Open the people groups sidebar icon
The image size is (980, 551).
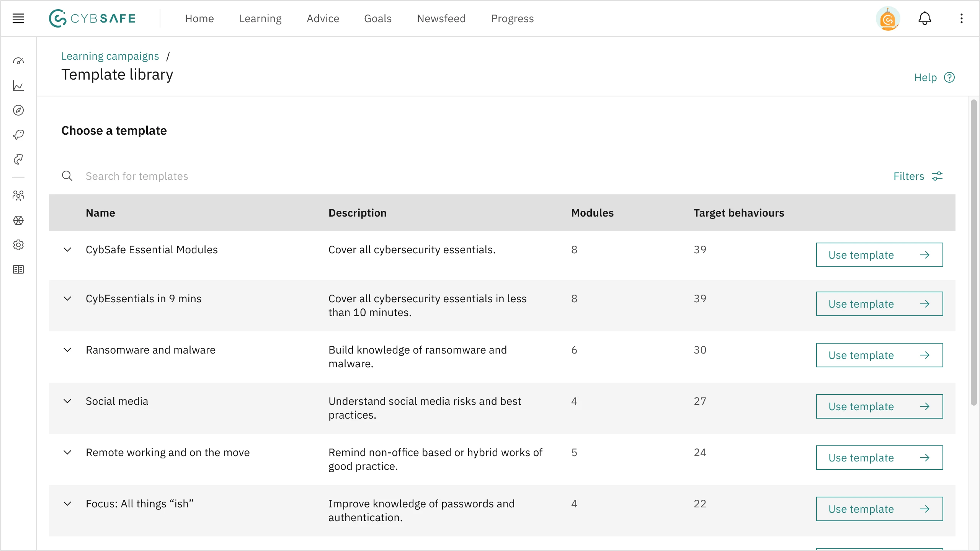click(x=18, y=196)
